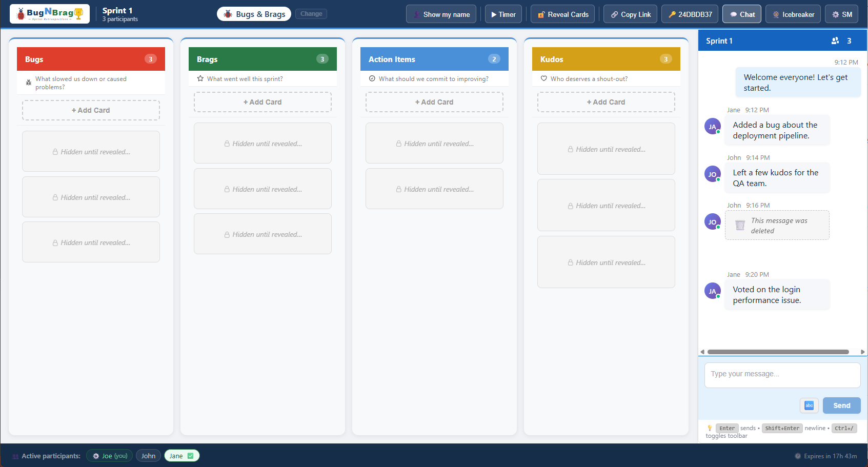Screen dimensions: 868x467
Task: Toggle the green checkbox on Jane's chip
Action: pyautogui.click(x=191, y=456)
